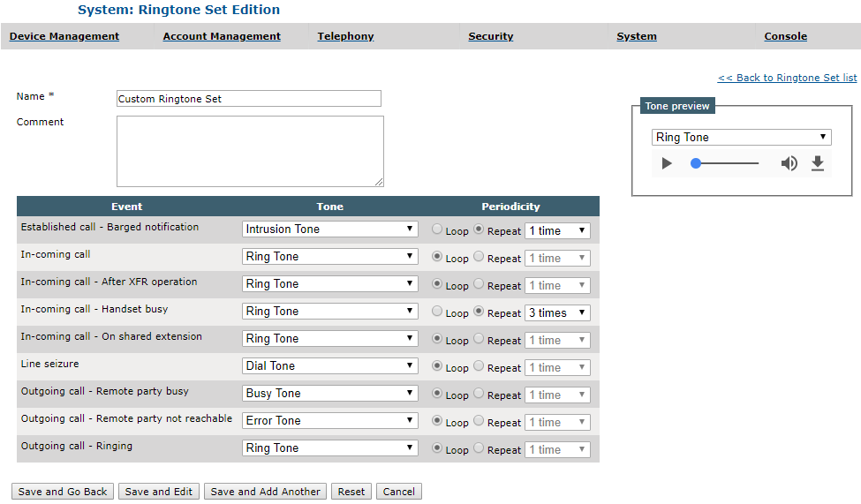The height and width of the screenshot is (504, 861).
Task: Click the Name input field
Action: [249, 99]
